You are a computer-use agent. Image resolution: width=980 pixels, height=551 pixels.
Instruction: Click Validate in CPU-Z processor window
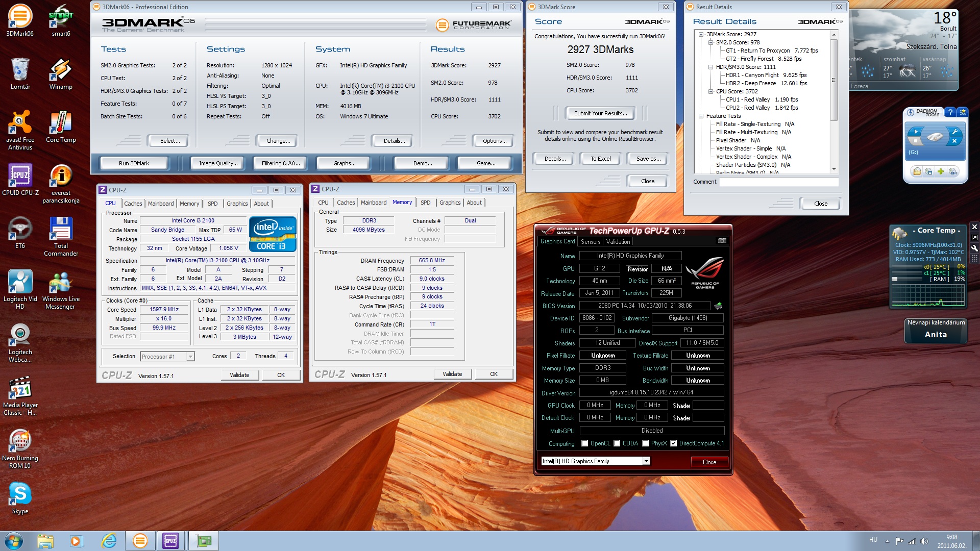click(239, 375)
